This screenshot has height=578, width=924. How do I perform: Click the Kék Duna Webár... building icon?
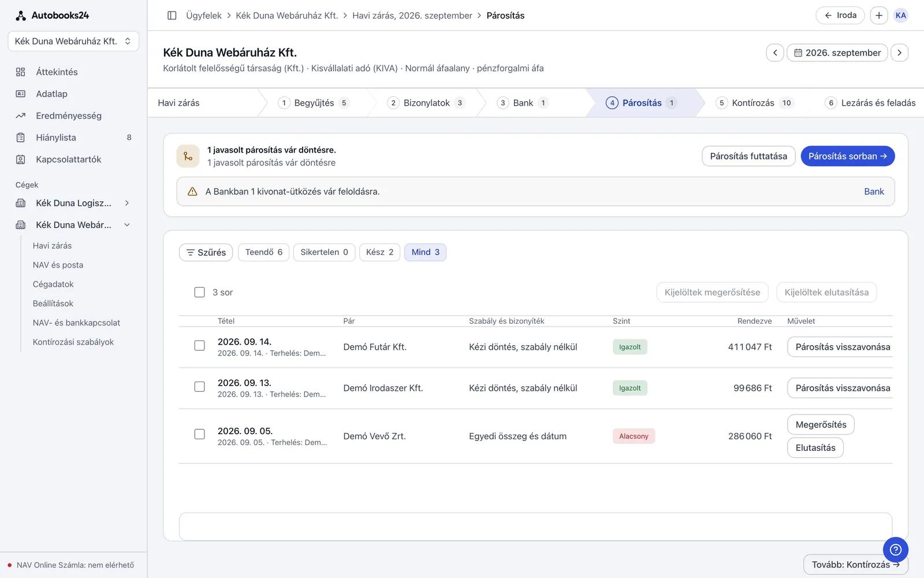point(21,225)
